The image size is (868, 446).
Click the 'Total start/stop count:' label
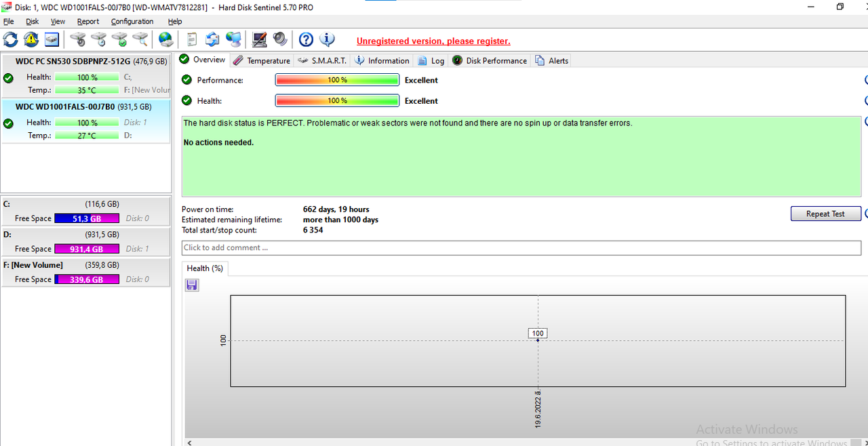219,230
